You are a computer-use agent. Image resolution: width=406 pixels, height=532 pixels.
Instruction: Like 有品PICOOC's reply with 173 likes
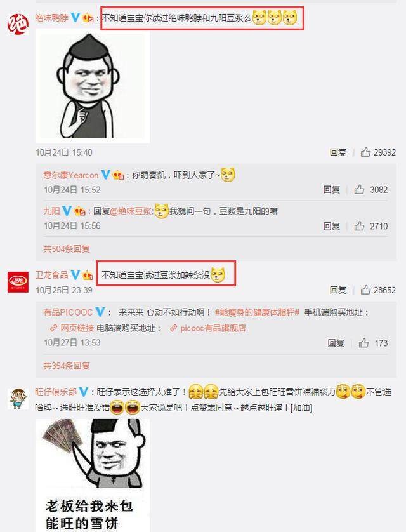(x=363, y=343)
